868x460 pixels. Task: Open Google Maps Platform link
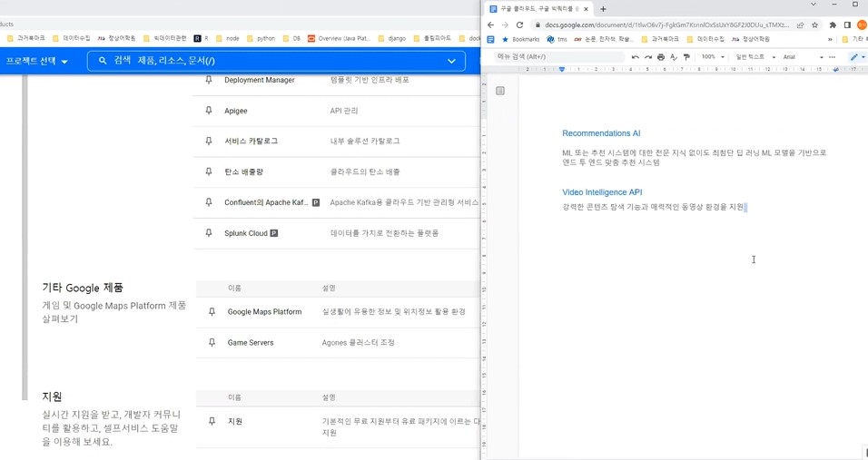click(264, 312)
